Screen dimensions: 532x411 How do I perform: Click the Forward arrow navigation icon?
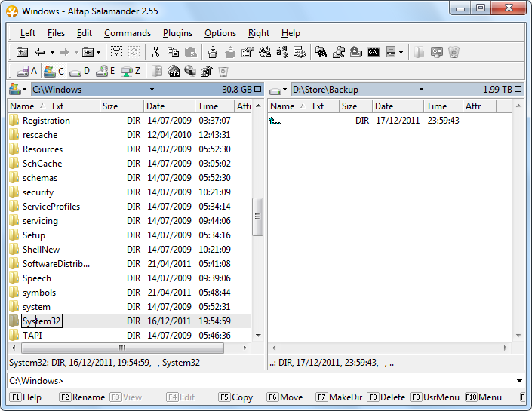pyautogui.click(x=64, y=52)
